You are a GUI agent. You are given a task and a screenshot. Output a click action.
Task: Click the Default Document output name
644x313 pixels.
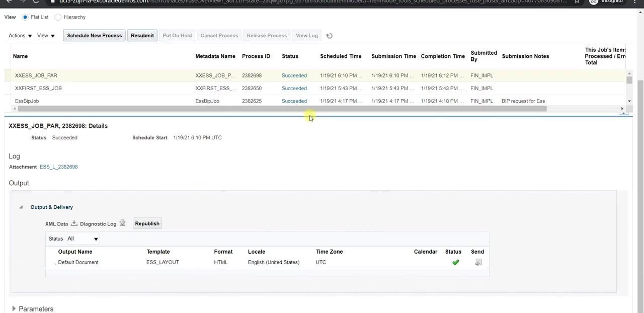coord(78,262)
